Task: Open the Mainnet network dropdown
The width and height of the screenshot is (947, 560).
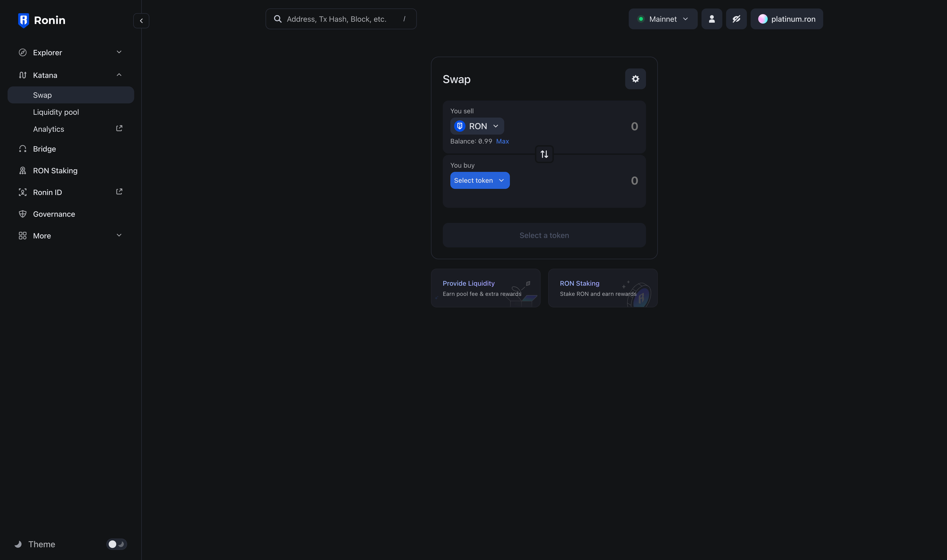Action: tap(663, 19)
